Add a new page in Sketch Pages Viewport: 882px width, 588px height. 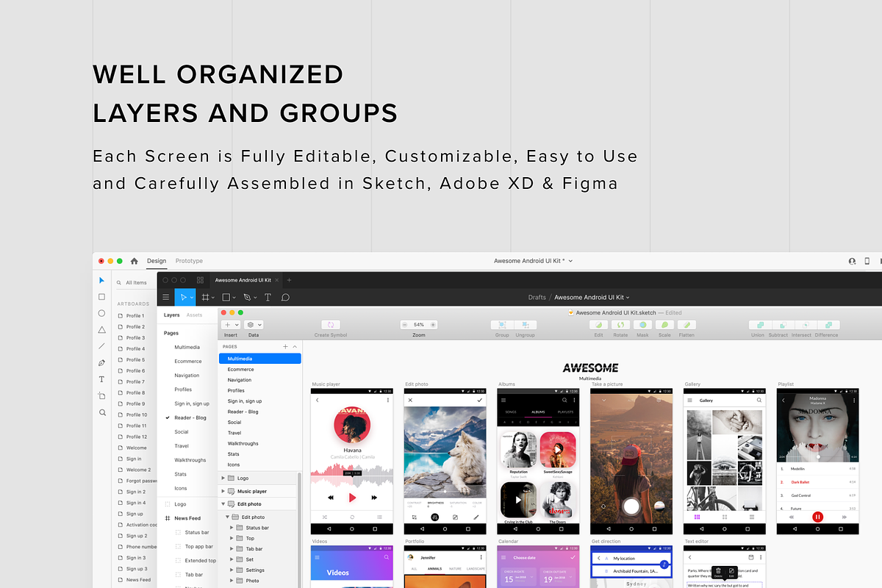285,346
